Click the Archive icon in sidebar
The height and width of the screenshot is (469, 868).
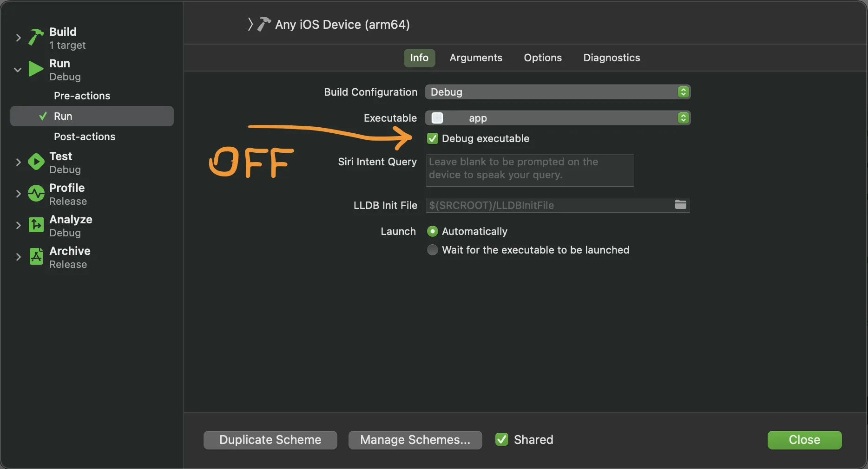[36, 256]
